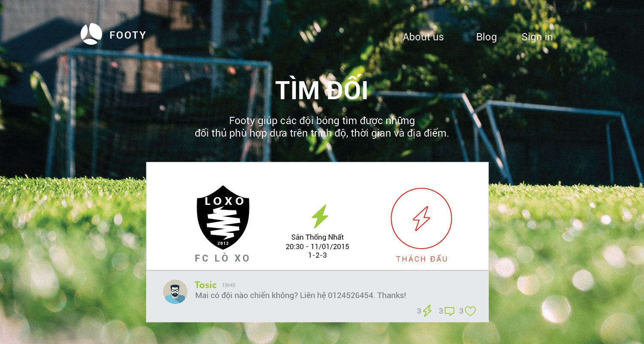Click the small lightning challenge count icon
Image resolution: width=644 pixels, height=344 pixels.
pos(427,311)
